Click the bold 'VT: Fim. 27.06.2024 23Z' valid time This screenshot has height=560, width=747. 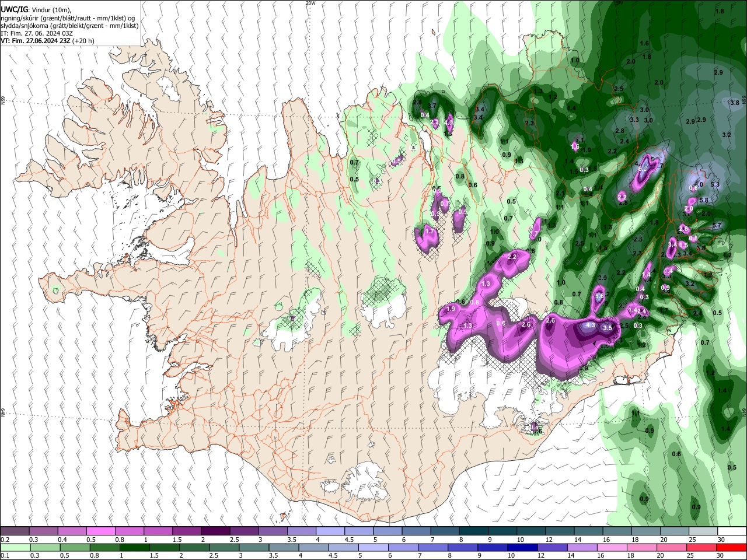point(36,41)
